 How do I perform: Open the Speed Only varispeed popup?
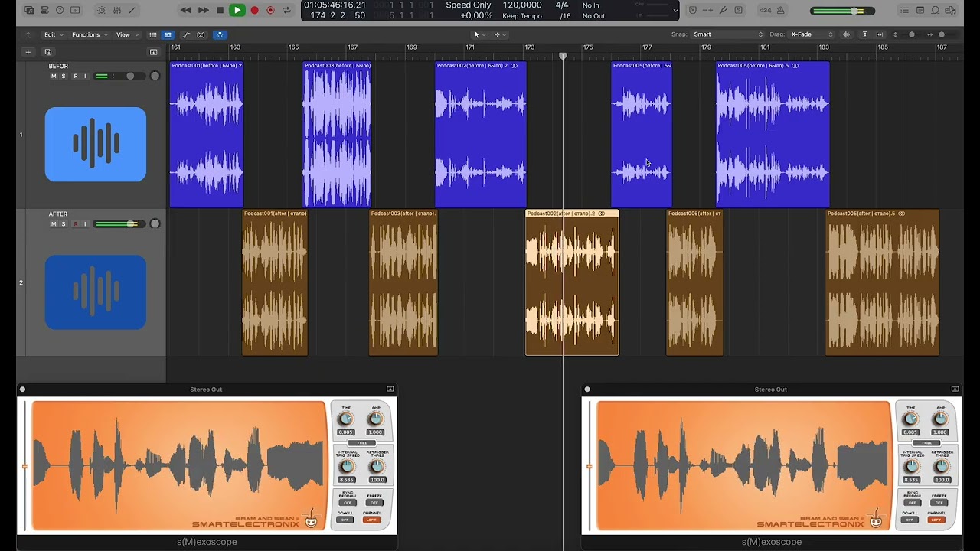tap(469, 5)
